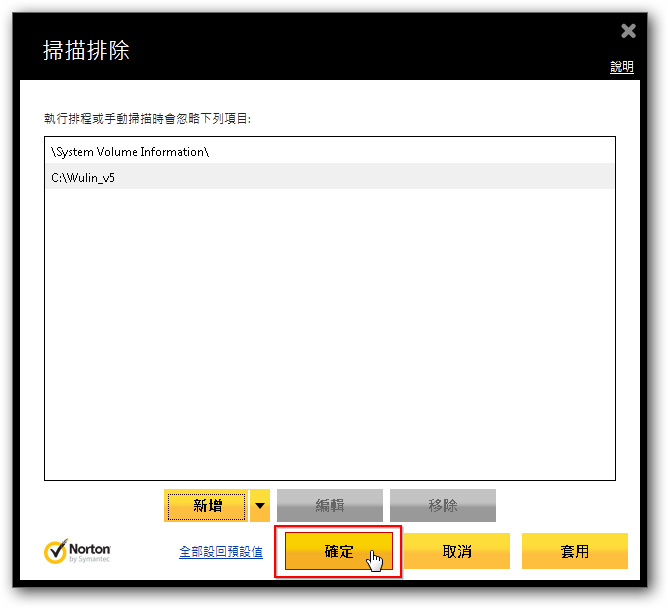Click the 編輯 button
The height and width of the screenshot is (608, 668).
(329, 506)
